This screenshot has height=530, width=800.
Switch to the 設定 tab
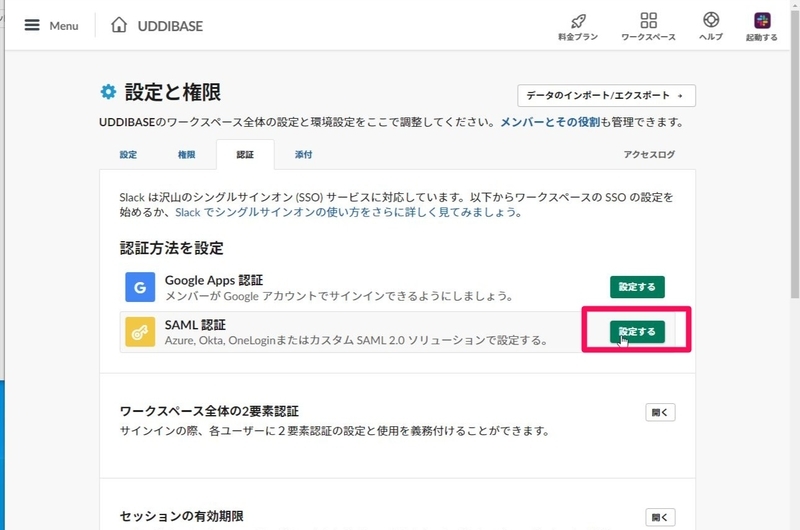click(x=128, y=155)
